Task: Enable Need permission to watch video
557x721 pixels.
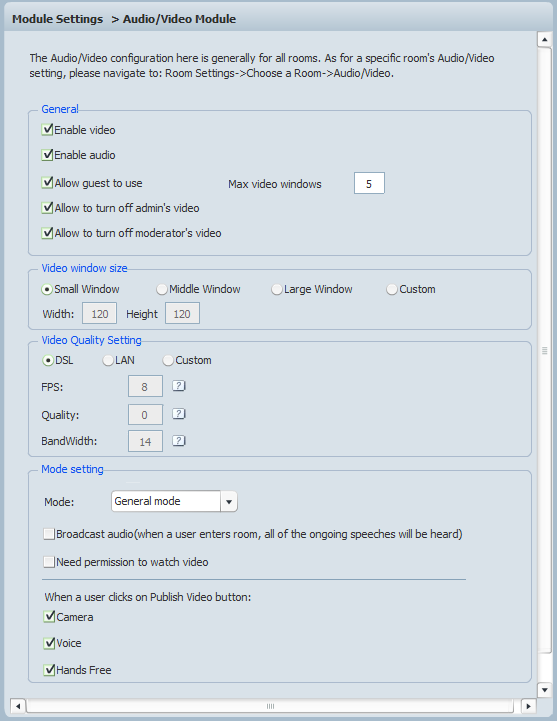Action: [49, 562]
